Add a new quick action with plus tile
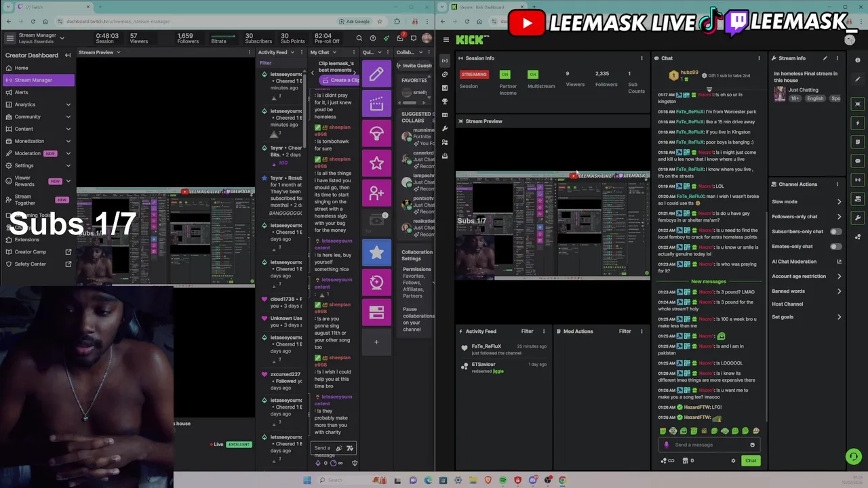This screenshot has width=868, height=488. 376,342
